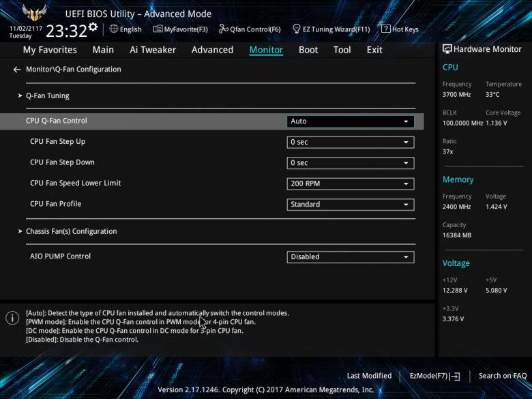Select CPU Fan Profile dropdown
Viewport: 532px width, 399px height.
tap(351, 204)
